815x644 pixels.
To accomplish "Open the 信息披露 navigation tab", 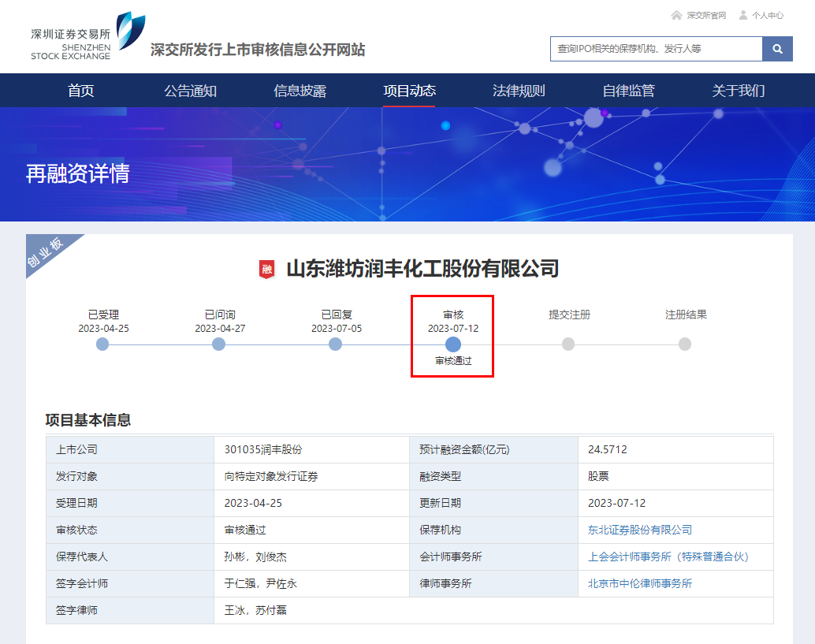I will [300, 91].
